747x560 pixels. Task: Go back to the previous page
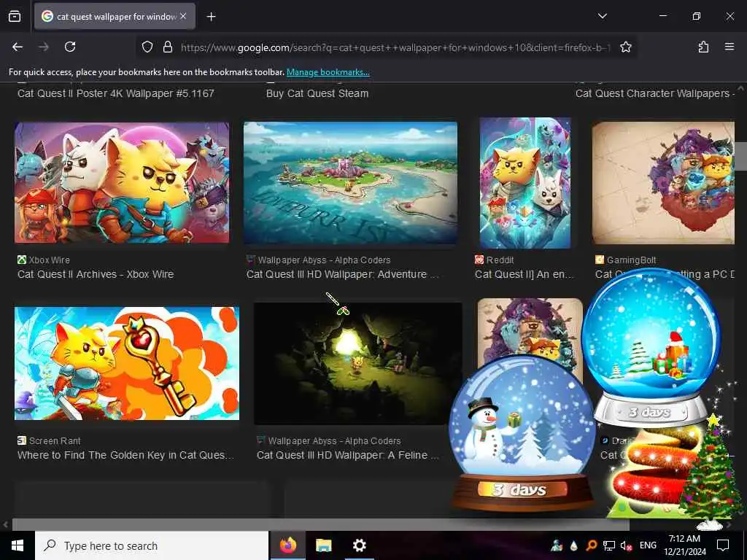pyautogui.click(x=18, y=47)
